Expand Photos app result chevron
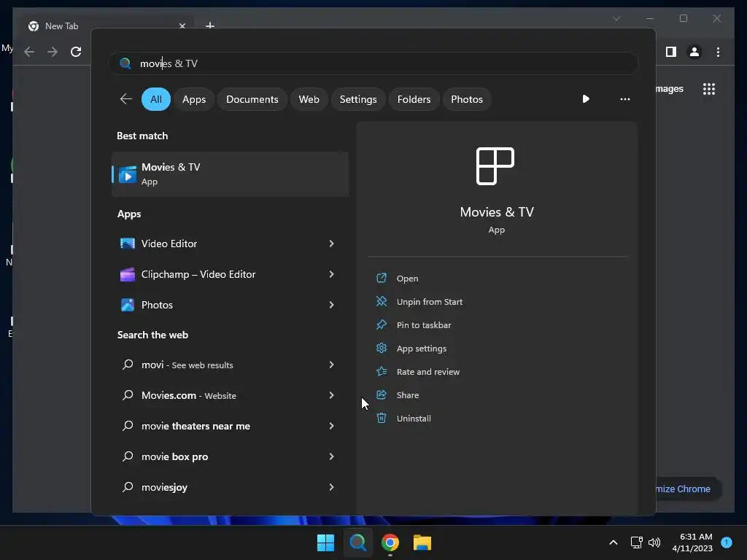747x560 pixels. (x=332, y=305)
